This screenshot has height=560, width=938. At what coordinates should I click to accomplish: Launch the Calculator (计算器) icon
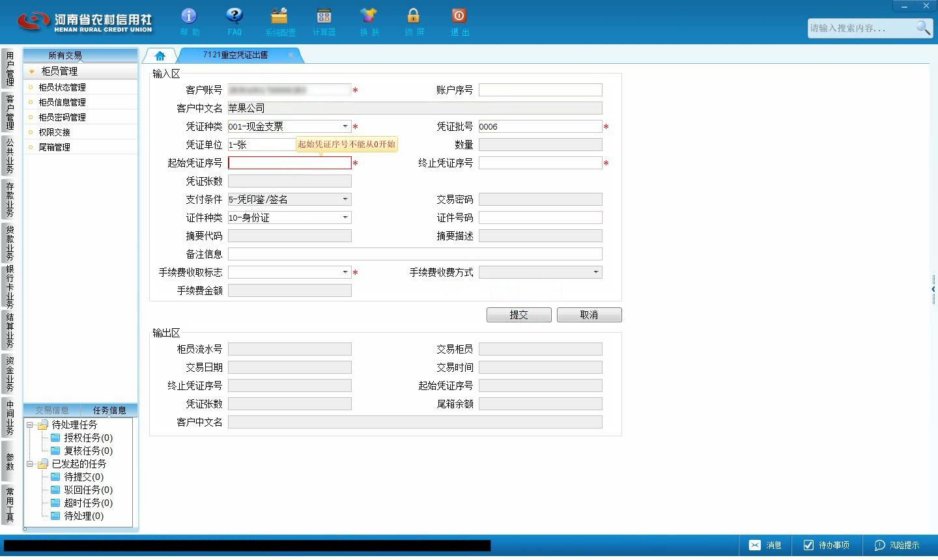(x=324, y=21)
